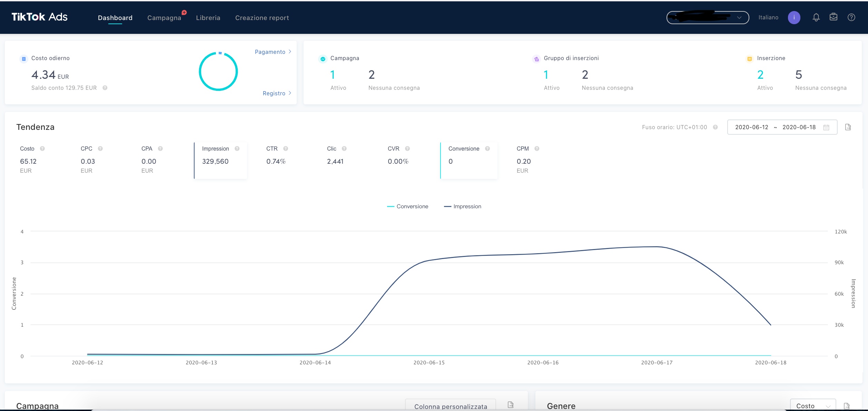The height and width of the screenshot is (411, 868).
Task: Click the help question mark icon in header
Action: pos(851,17)
